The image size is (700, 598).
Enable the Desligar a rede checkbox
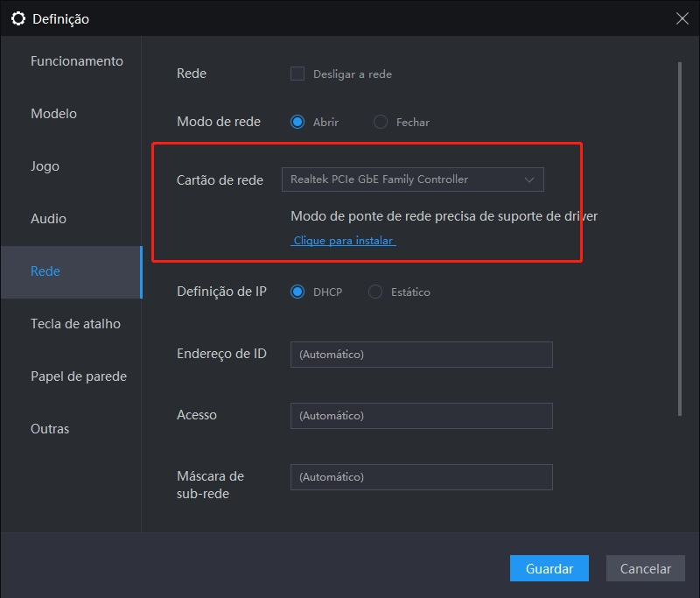[298, 74]
